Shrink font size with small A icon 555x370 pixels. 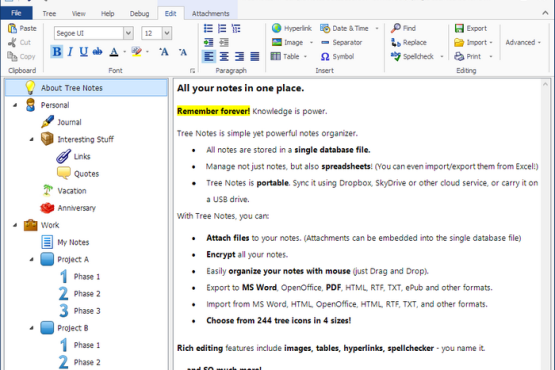[x=183, y=52]
